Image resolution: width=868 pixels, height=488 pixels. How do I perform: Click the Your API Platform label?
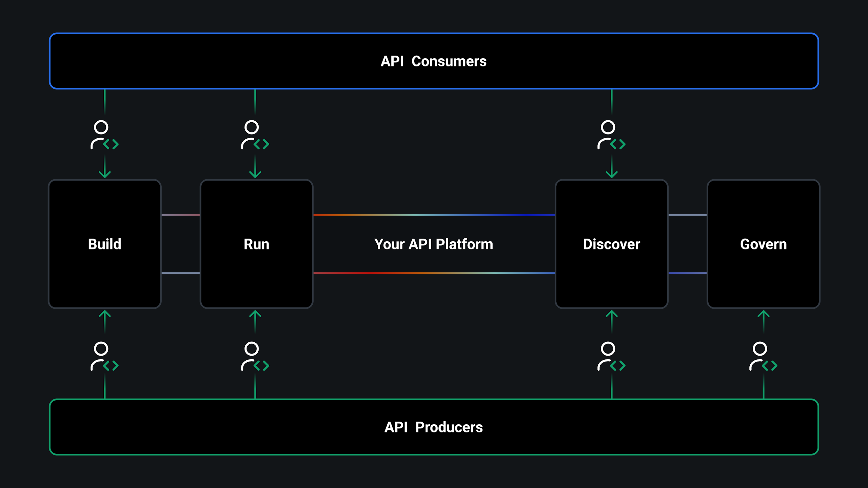click(434, 244)
